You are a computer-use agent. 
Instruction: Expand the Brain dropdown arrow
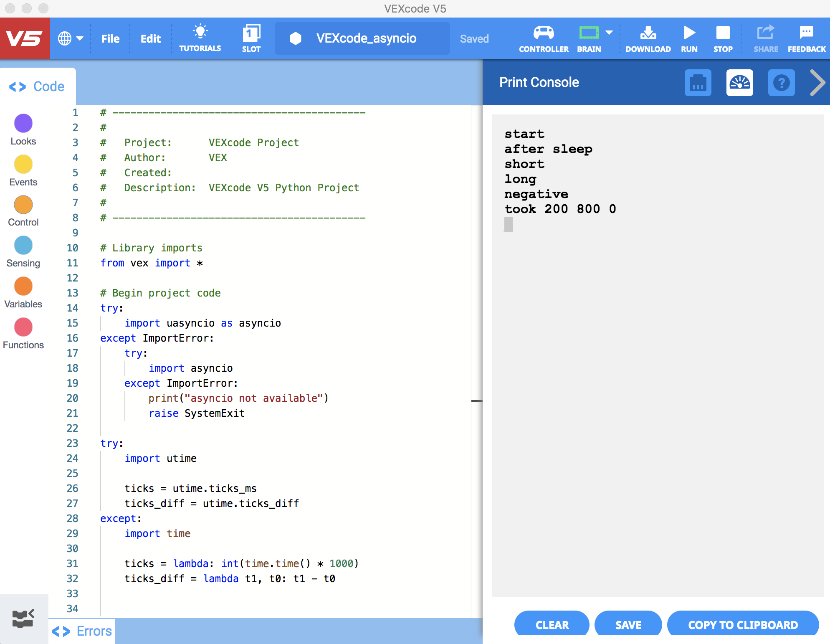point(609,33)
